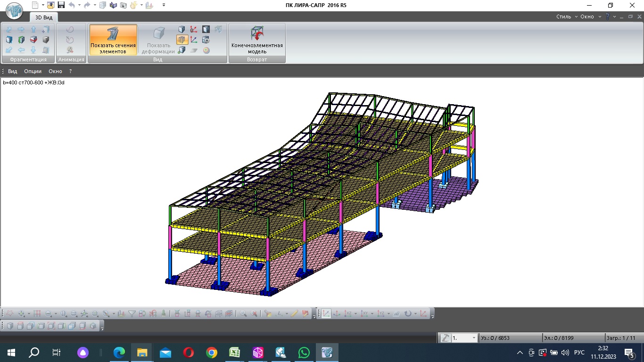Click the red flag icon in bottom toolbar
Screen dimensions: 644x362
click(305, 313)
